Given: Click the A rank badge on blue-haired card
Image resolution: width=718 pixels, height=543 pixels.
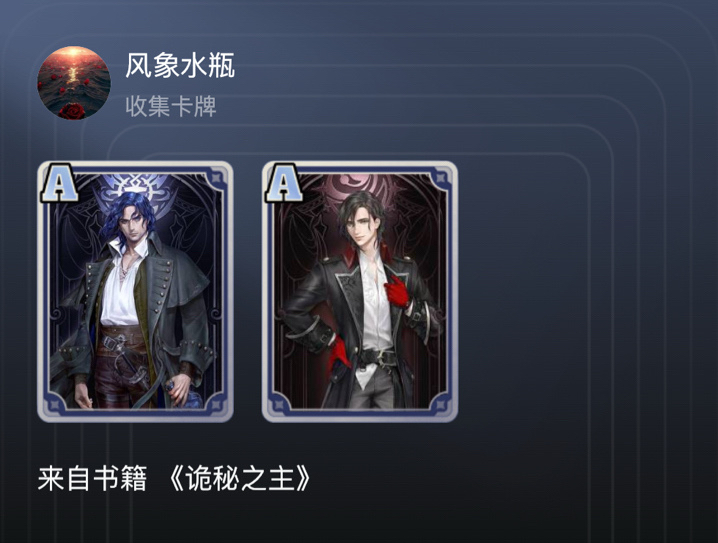Looking at the screenshot, I should pyautogui.click(x=60, y=183).
